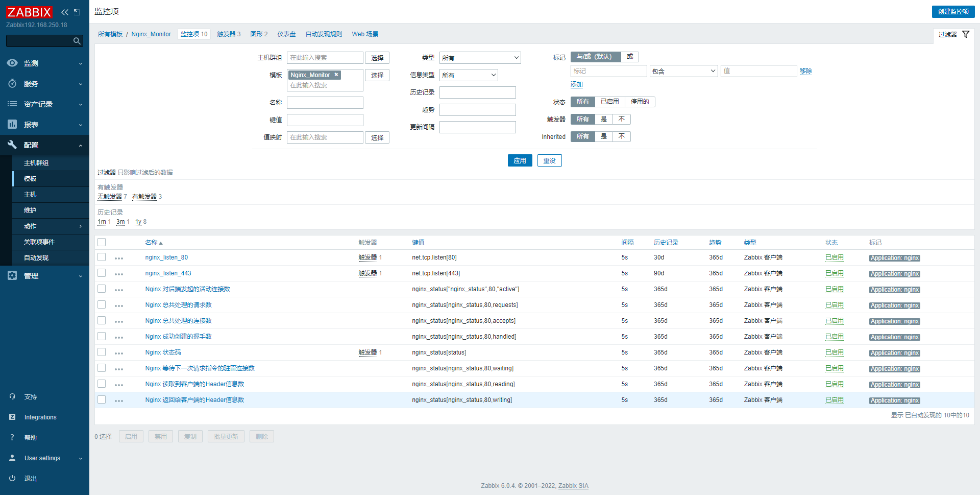Open three-dot menu for Nginx 总共处理的请求数
This screenshot has width=980, height=495.
coord(119,306)
